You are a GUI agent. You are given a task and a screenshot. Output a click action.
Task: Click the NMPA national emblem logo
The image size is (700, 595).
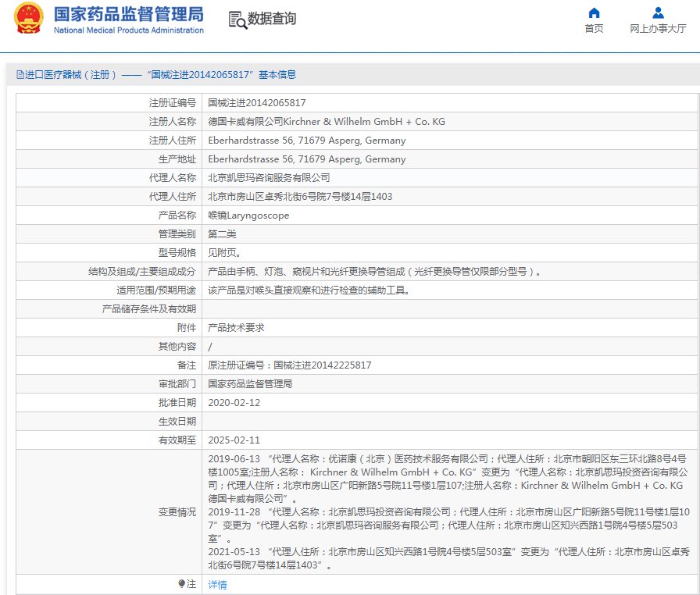pyautogui.click(x=29, y=19)
